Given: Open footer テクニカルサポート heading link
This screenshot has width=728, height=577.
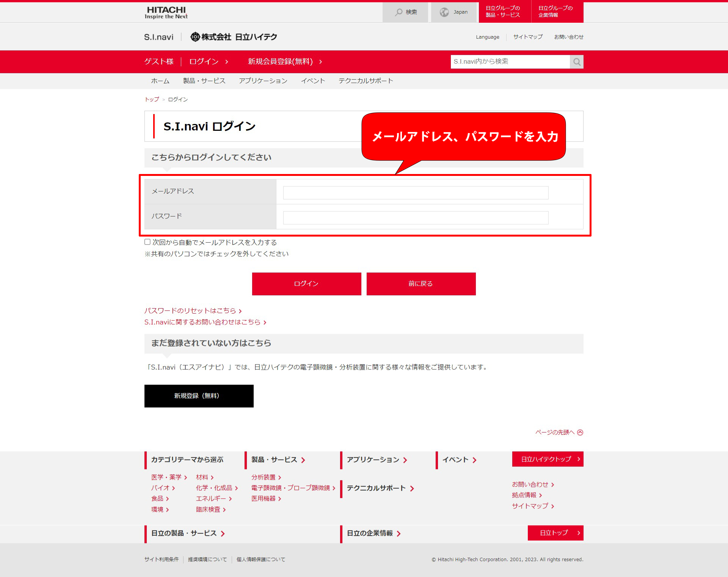Looking at the screenshot, I should pyautogui.click(x=380, y=488).
